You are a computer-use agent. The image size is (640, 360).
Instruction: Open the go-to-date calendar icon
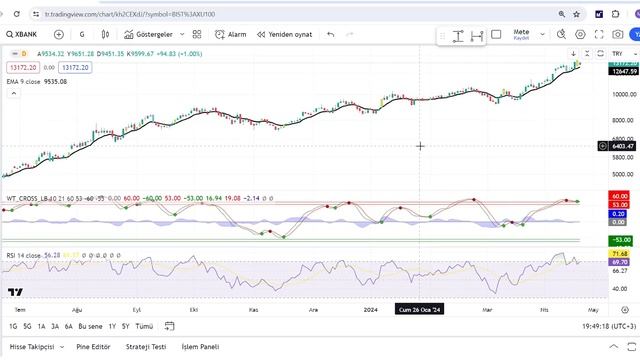169,326
